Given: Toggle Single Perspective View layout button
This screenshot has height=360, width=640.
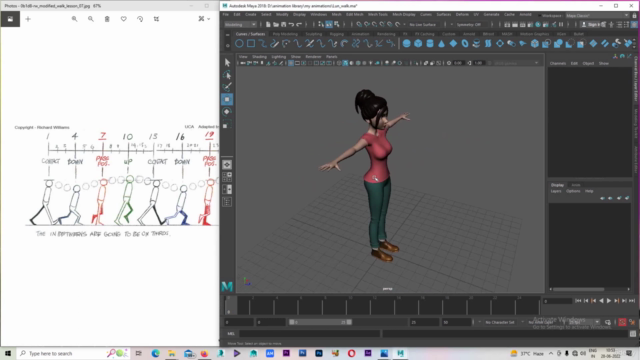Looking at the screenshot, I should tap(227, 164).
